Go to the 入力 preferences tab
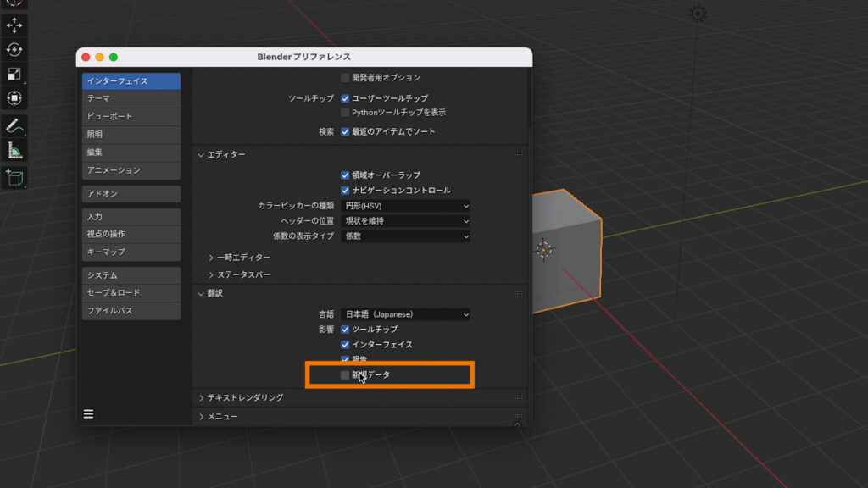The width and height of the screenshot is (868, 488). [x=131, y=217]
